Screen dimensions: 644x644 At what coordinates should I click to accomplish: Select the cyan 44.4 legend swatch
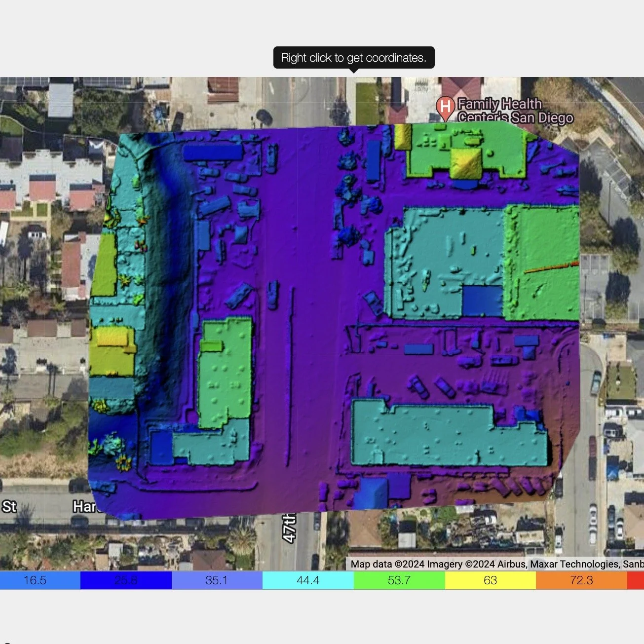308,580
